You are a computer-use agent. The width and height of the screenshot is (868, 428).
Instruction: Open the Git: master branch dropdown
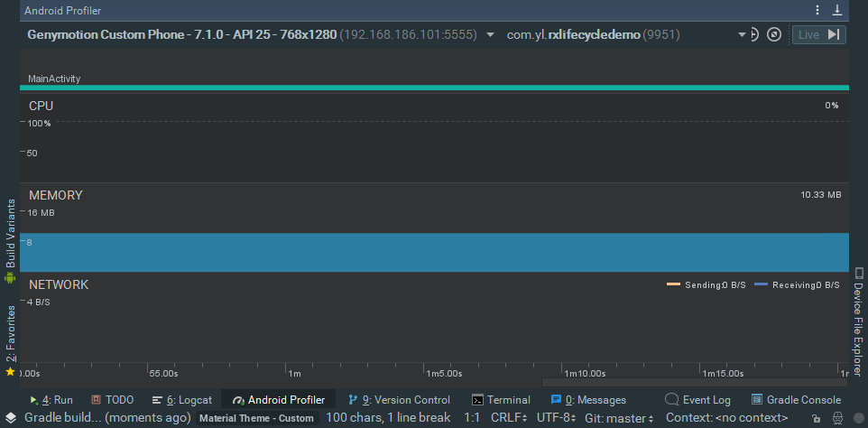(x=620, y=417)
